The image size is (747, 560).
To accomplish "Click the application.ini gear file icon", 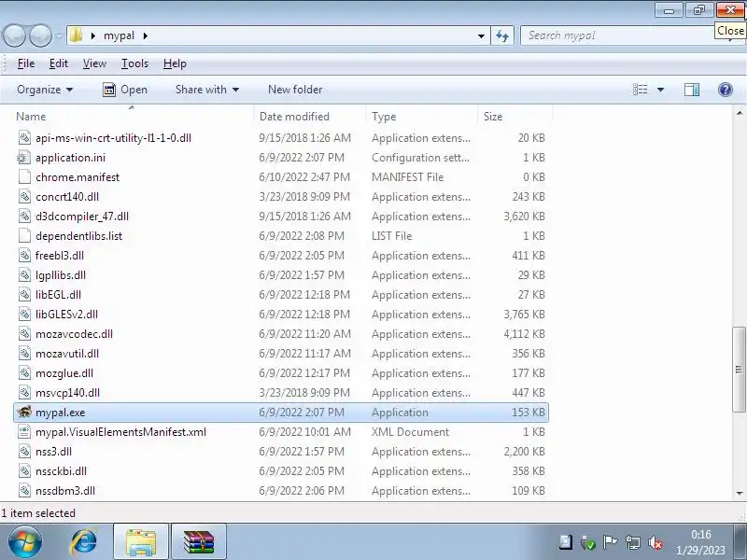I will pos(24,157).
